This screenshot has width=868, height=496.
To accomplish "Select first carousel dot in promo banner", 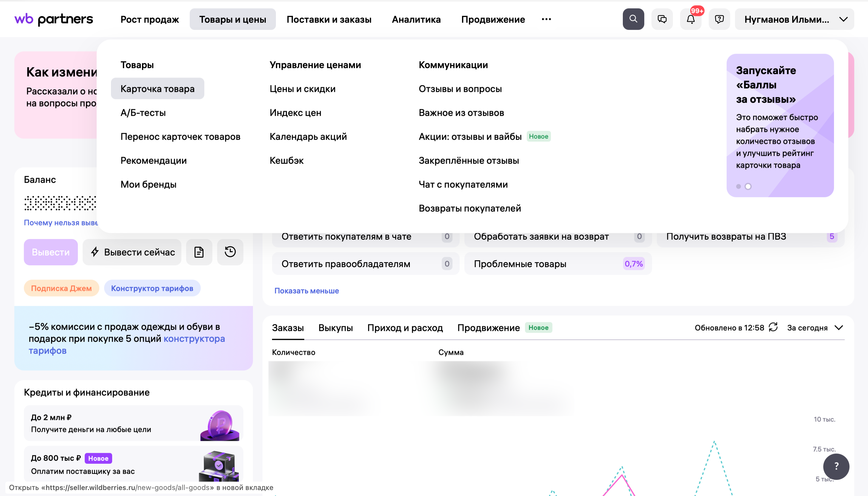I will (738, 186).
